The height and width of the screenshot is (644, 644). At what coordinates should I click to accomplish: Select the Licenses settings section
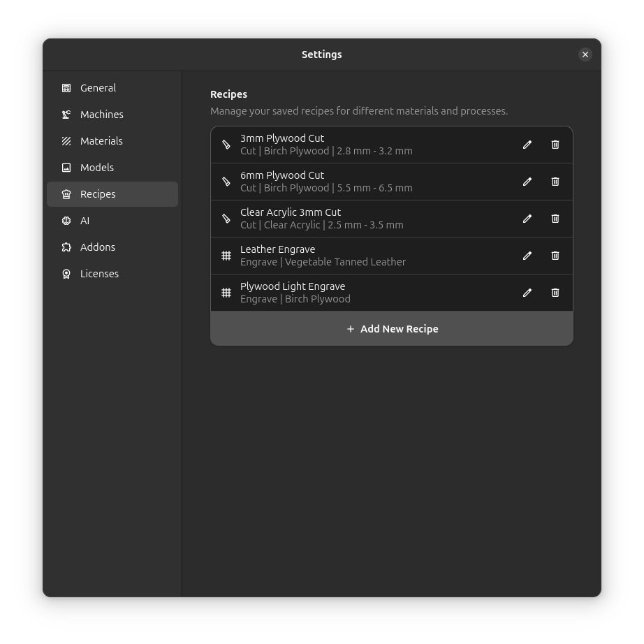[x=99, y=273]
